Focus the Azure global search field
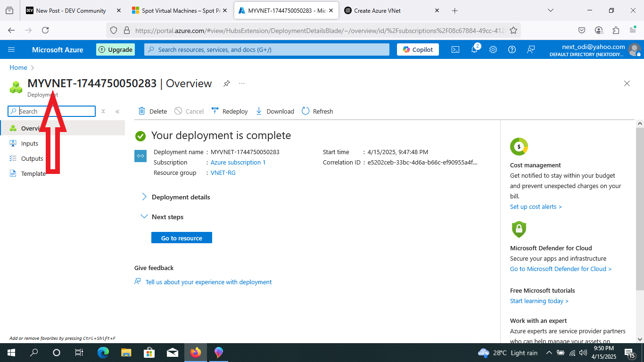This screenshot has width=644, height=362. 267,49
